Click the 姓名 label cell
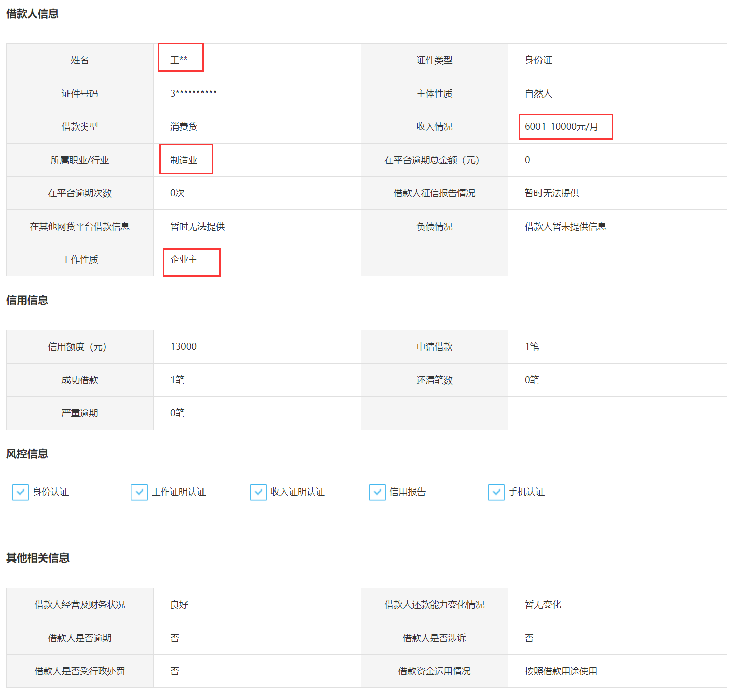Image resolution: width=744 pixels, height=700 pixels. click(80, 60)
